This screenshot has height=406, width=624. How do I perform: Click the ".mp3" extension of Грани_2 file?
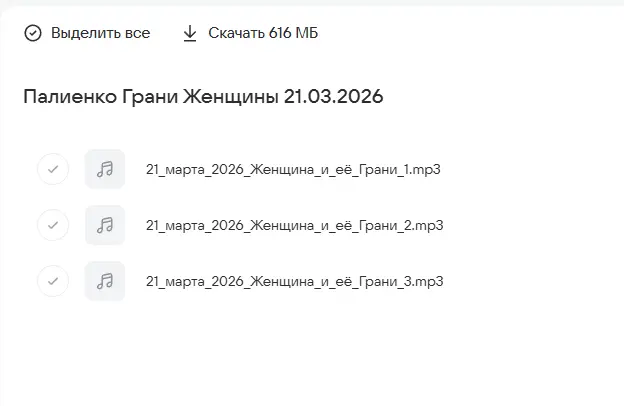429,226
